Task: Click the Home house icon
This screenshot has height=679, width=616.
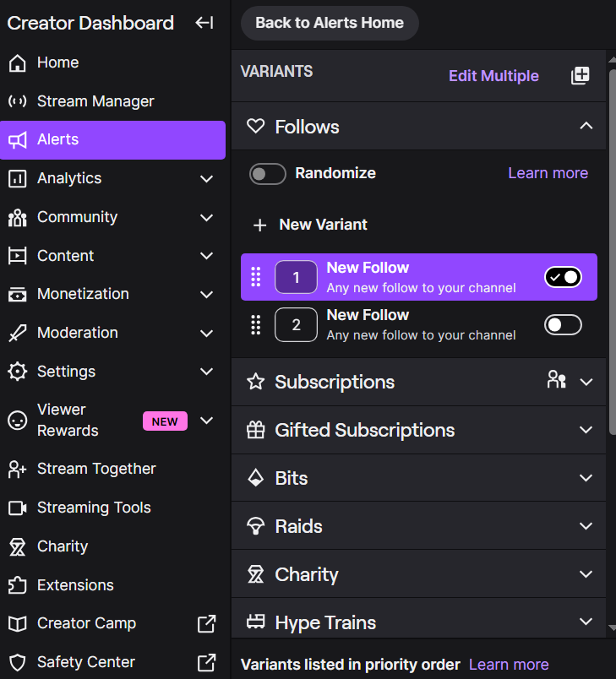Action: click(x=18, y=62)
